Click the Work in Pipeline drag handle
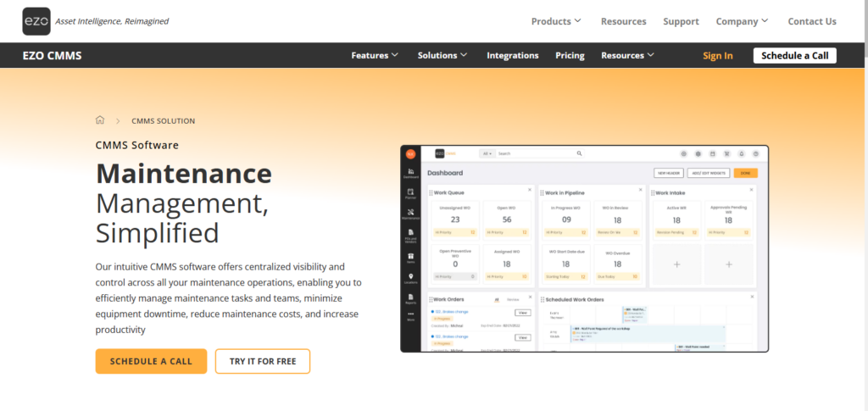 click(542, 192)
